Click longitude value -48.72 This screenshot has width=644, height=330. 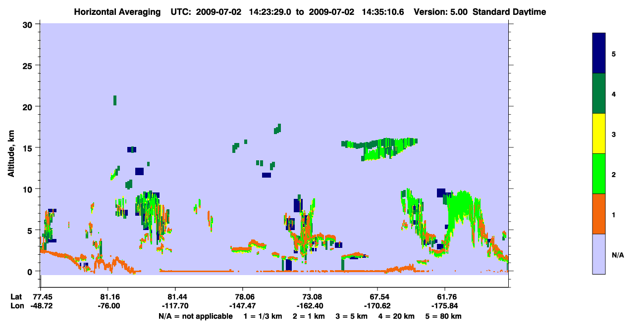point(41,306)
